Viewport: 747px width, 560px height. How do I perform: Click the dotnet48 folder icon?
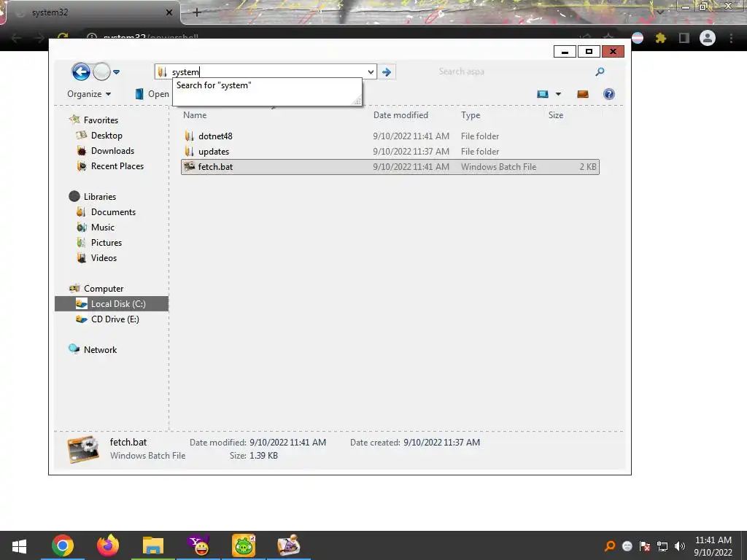189,136
